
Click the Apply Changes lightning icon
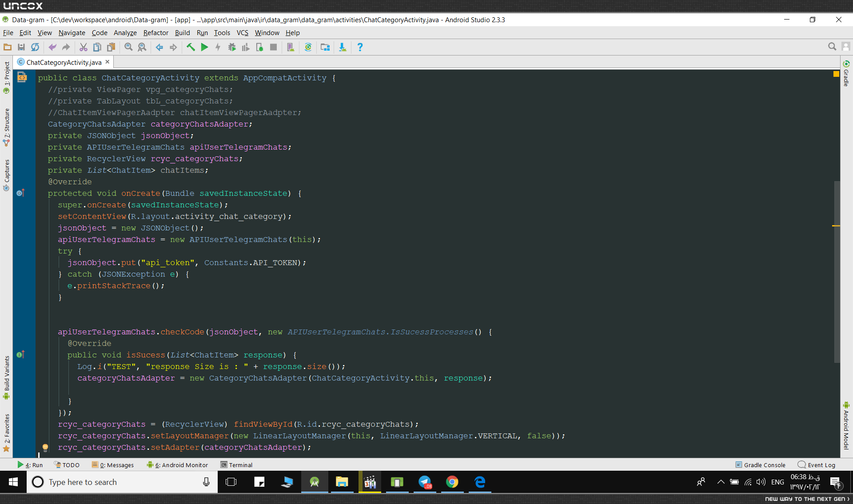point(218,47)
